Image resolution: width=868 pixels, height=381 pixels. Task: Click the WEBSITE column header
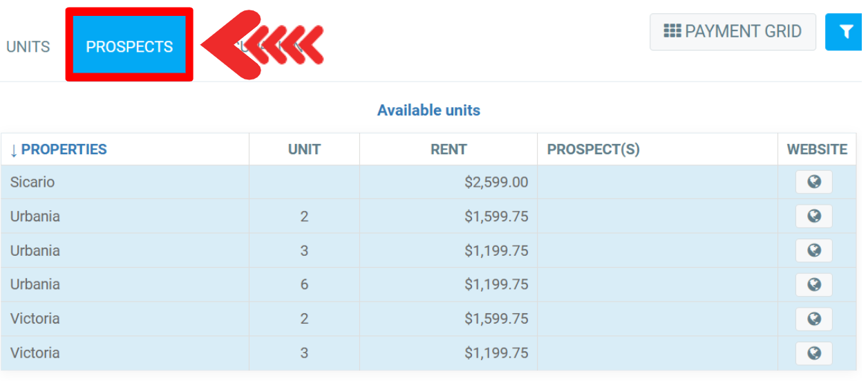817,149
